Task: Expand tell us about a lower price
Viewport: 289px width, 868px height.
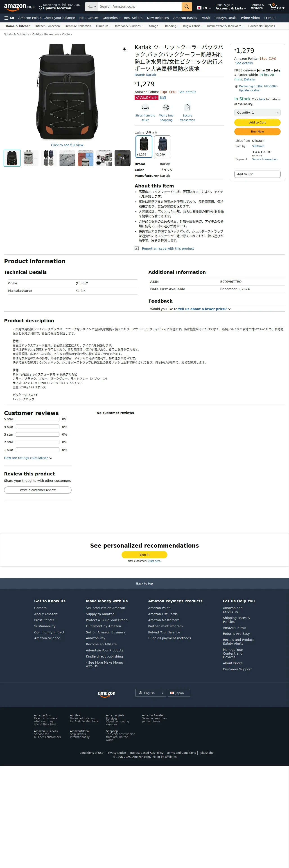Action: [x=205, y=309]
